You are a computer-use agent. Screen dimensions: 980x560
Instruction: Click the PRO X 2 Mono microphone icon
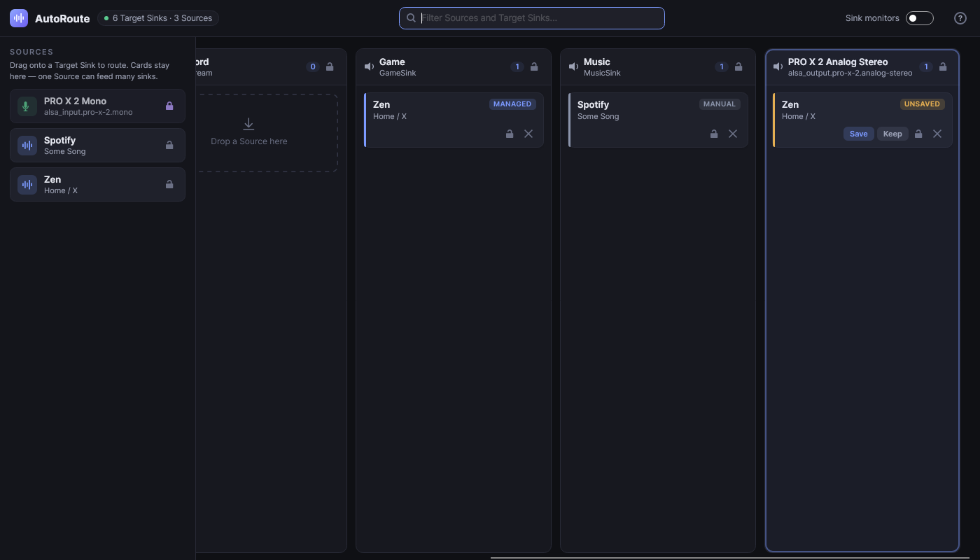point(27,106)
